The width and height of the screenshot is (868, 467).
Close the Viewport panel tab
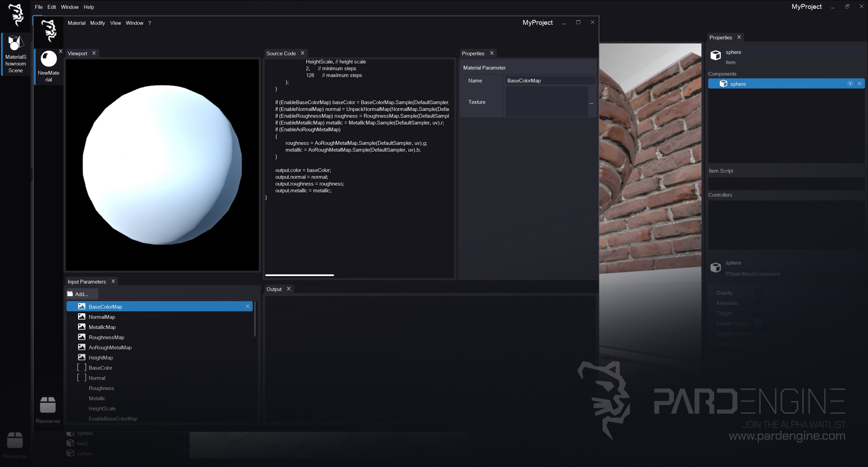point(94,53)
